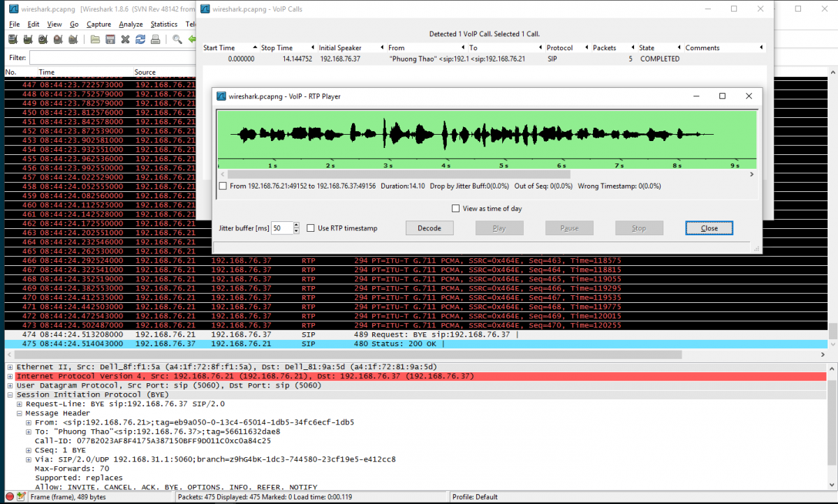Collapse Session Initiation Protocol (BYE) node
Viewport: 838px width, 504px height.
10,394
